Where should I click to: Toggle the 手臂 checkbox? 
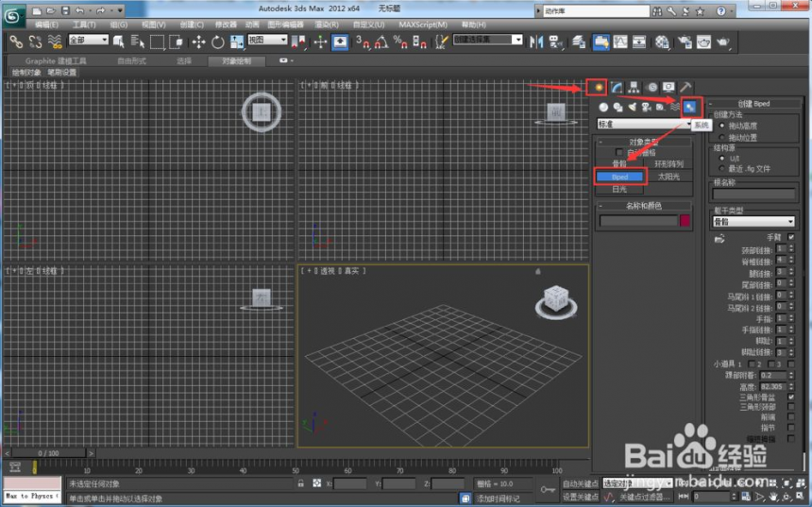[791, 237]
